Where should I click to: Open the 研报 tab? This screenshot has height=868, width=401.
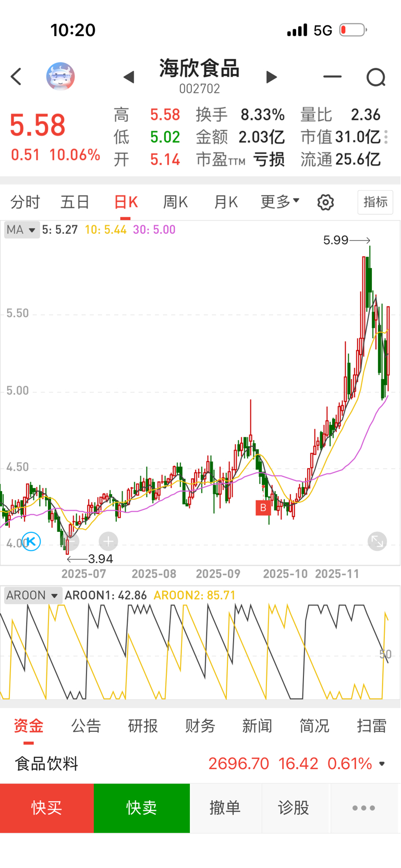(x=143, y=726)
